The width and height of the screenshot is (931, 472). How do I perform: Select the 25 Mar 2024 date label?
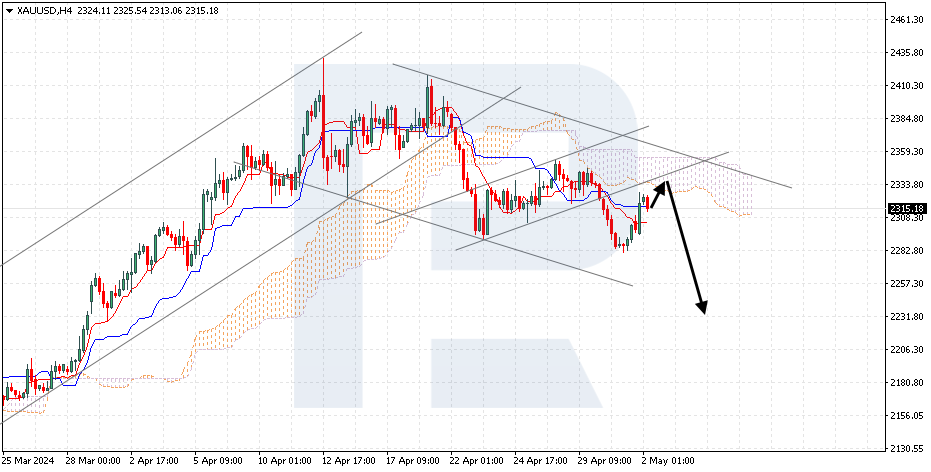coord(28,461)
